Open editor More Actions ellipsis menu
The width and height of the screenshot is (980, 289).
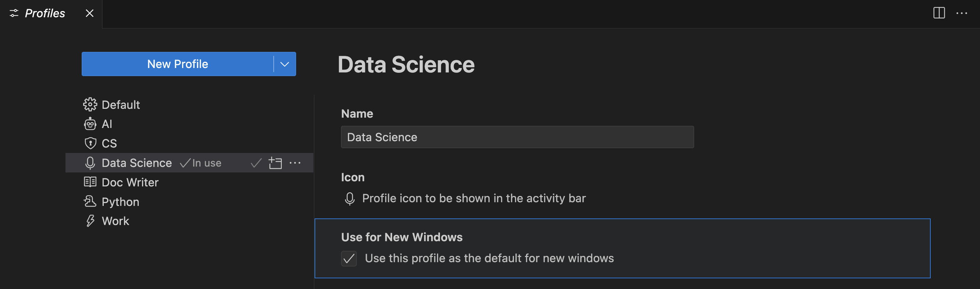pos(961,13)
